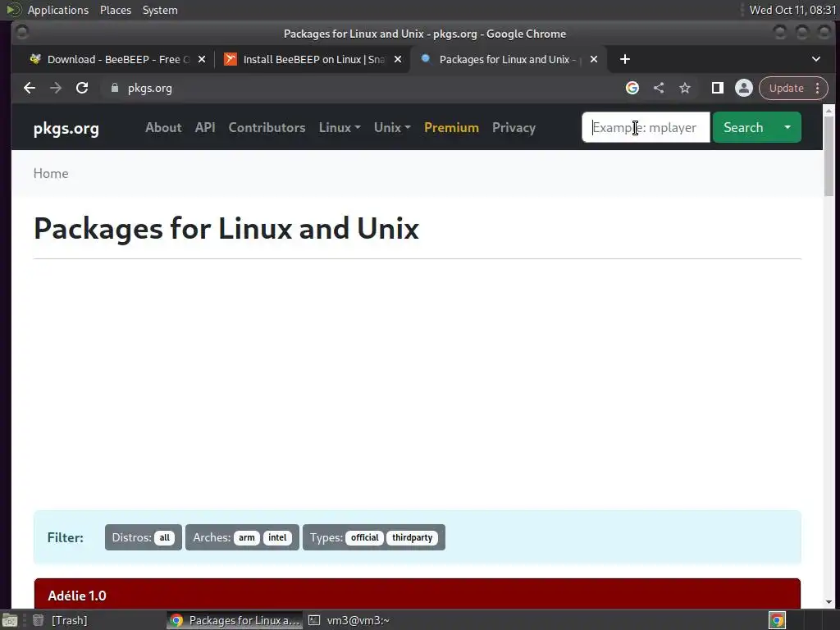View site security lock info
The image size is (840, 630).
click(x=115, y=88)
